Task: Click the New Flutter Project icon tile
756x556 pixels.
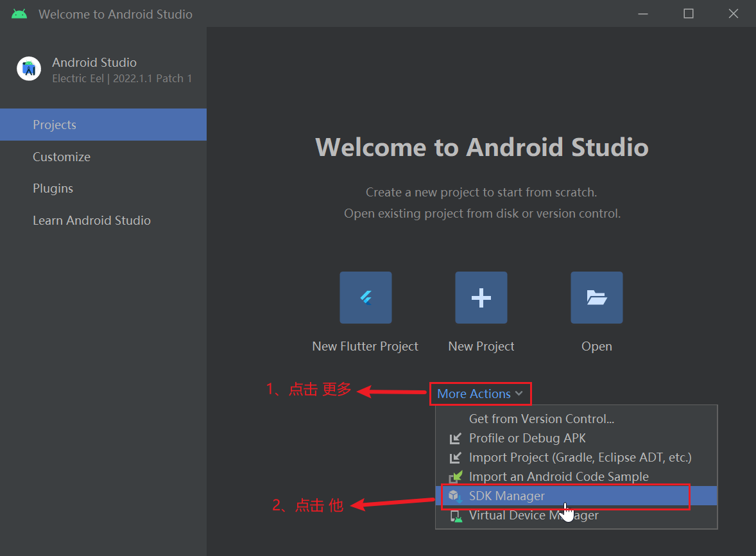Action: pos(365,297)
